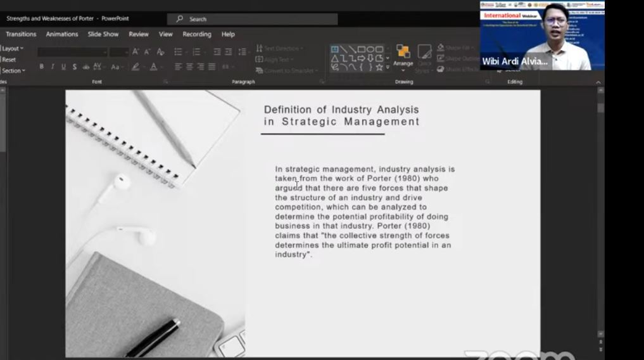
Task: Apply Text Highlight Color
Action: pyautogui.click(x=136, y=67)
